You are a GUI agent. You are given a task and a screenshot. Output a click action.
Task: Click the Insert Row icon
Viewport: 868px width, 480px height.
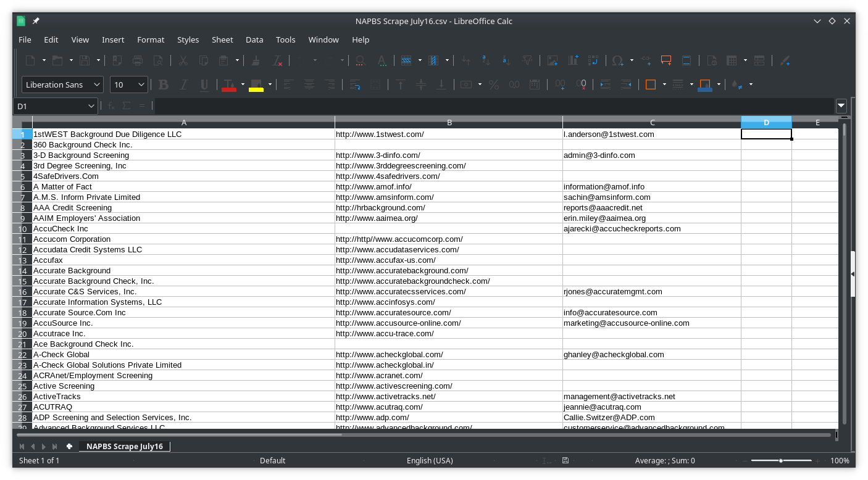(x=406, y=60)
